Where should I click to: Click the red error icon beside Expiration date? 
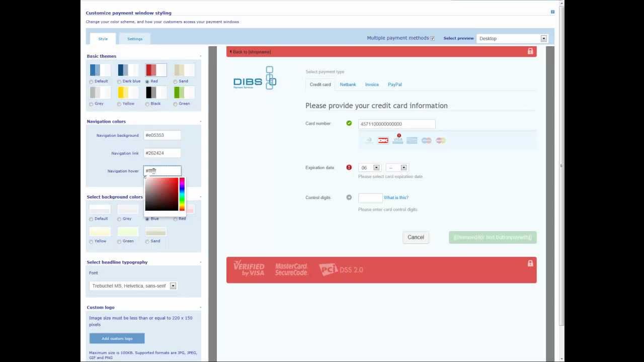349,167
